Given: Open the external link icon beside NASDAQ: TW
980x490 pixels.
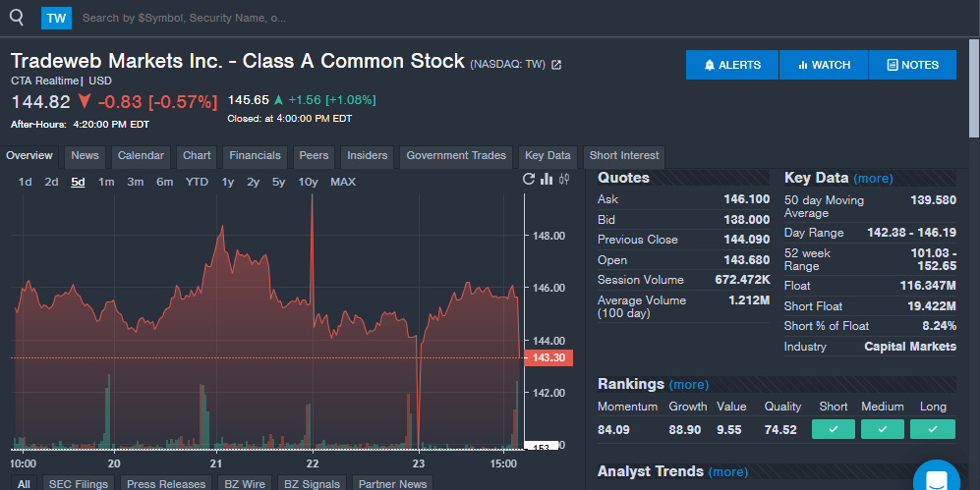Looking at the screenshot, I should point(556,65).
